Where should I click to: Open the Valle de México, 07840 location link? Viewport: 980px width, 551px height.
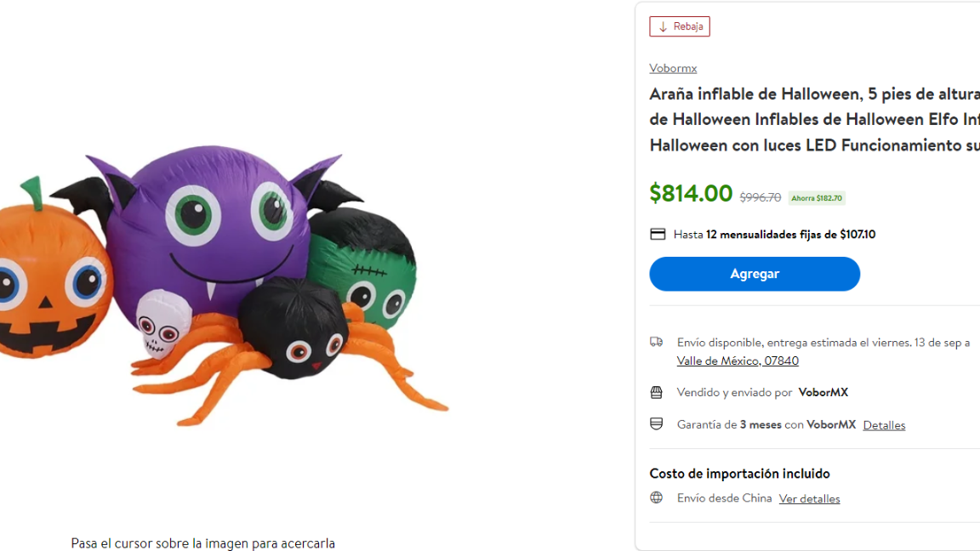click(x=738, y=360)
